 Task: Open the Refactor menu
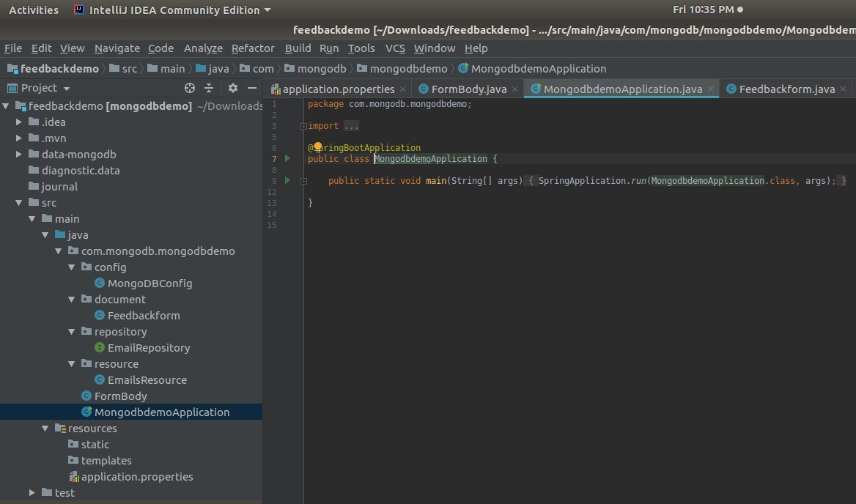click(253, 48)
